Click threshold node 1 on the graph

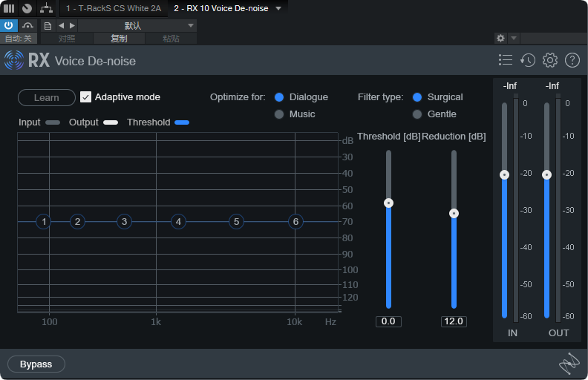[x=44, y=221]
